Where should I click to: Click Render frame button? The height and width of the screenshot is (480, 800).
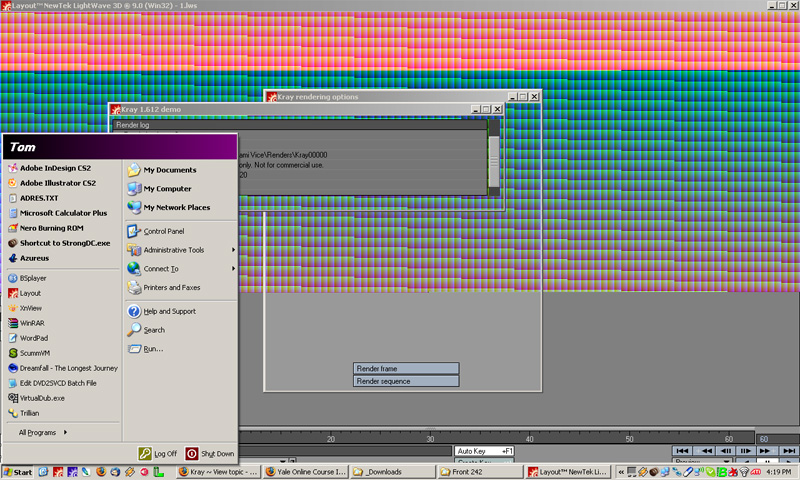click(x=406, y=368)
